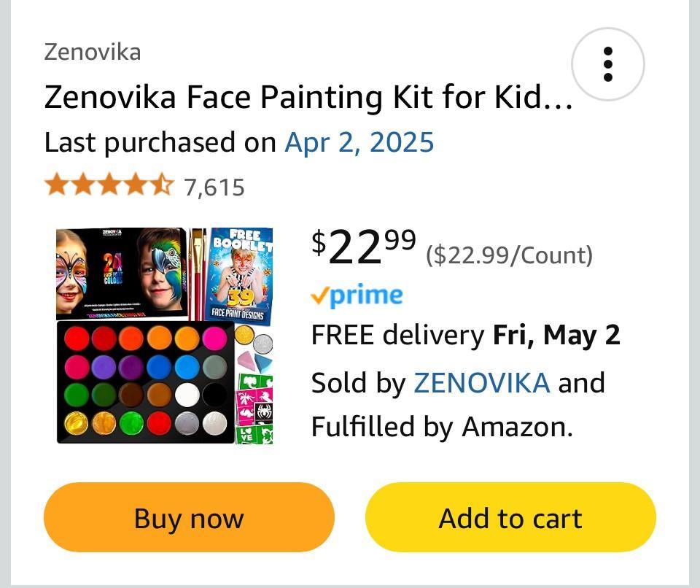Viewport: 700px width, 588px height.
Task: Click the ($22.99/Count) unit price text
Action: [509, 255]
